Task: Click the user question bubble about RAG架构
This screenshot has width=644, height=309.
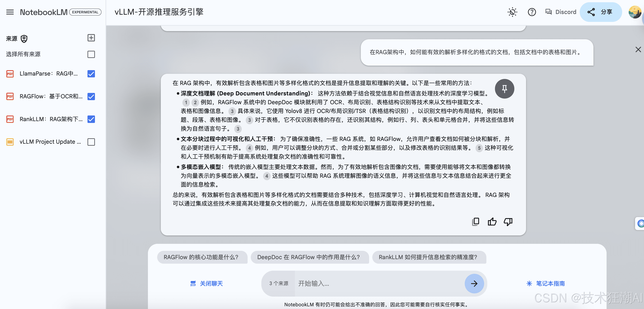Action: tap(477, 52)
